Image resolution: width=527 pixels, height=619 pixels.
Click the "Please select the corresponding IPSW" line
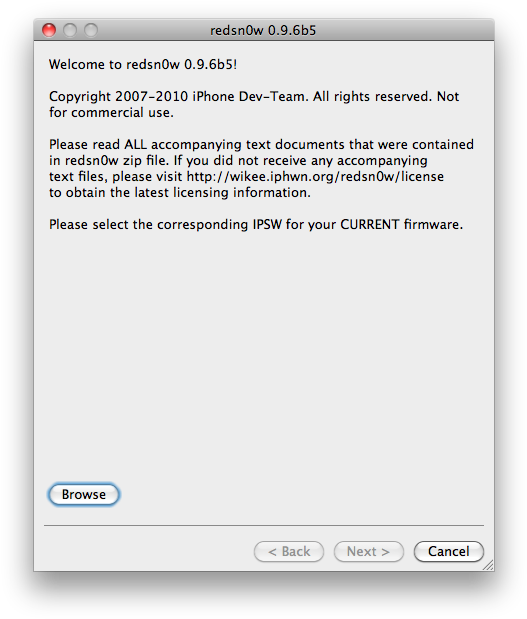[256, 225]
